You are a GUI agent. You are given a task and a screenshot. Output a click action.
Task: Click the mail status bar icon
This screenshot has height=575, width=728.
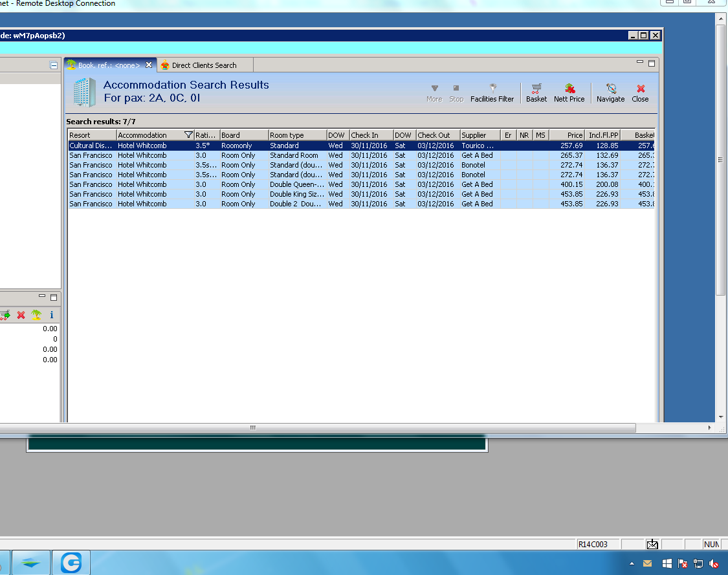point(652,545)
